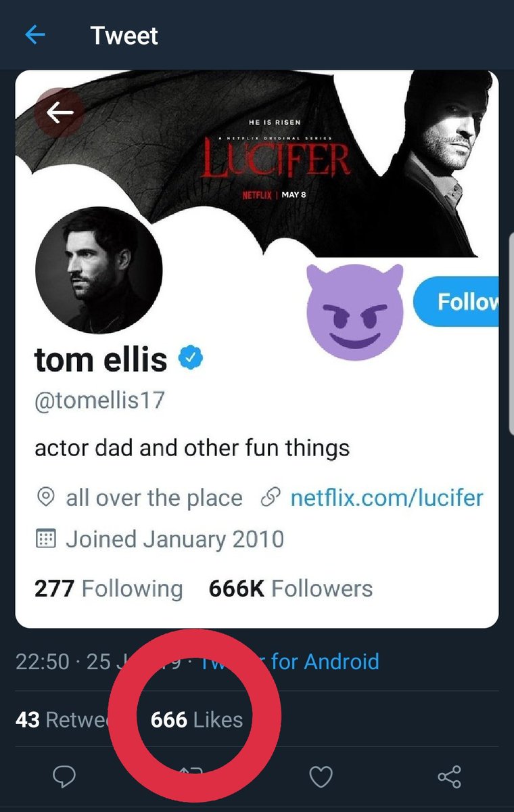514x812 pixels.
Task: Like the tweet with heart icon
Action: pyautogui.click(x=321, y=777)
